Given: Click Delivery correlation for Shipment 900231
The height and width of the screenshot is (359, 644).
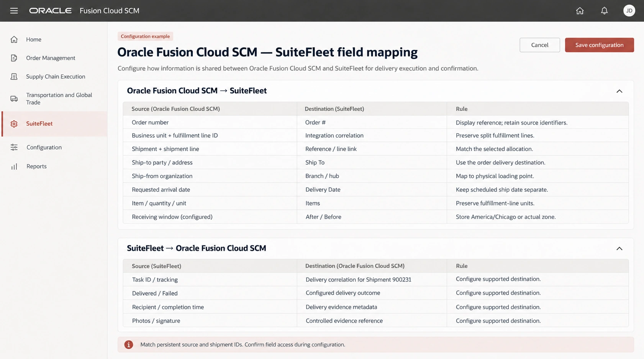Looking at the screenshot, I should (372, 280).
